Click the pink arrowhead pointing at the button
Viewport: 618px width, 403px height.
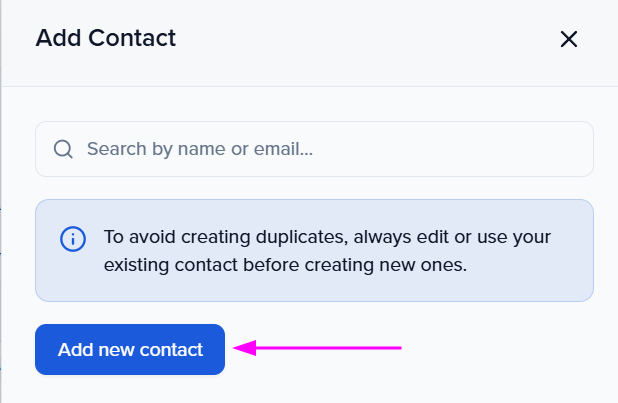(245, 348)
